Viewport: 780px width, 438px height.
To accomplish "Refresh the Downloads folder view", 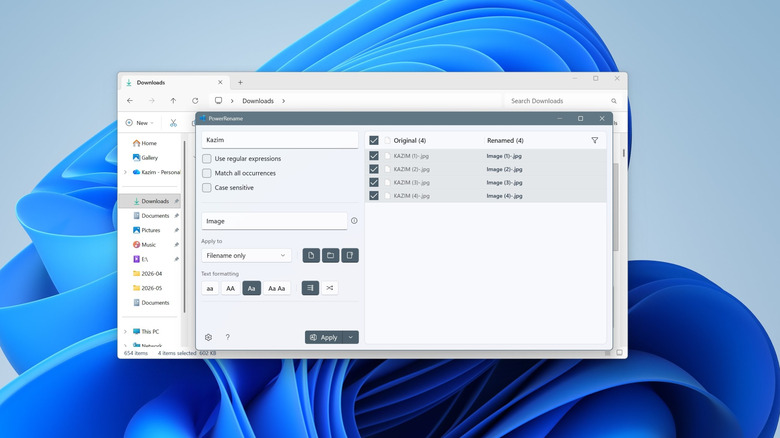I will coord(195,101).
